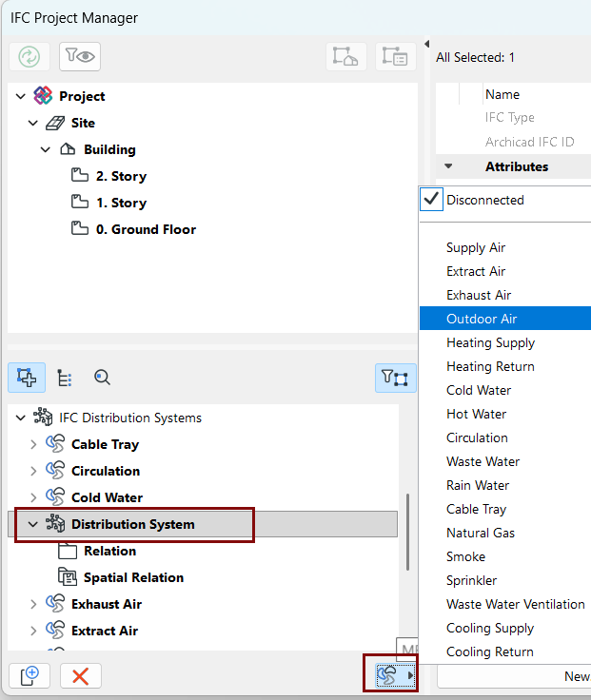The width and height of the screenshot is (591, 700).
Task: Choose Cooling Supply from the menu
Action: [x=504, y=628]
